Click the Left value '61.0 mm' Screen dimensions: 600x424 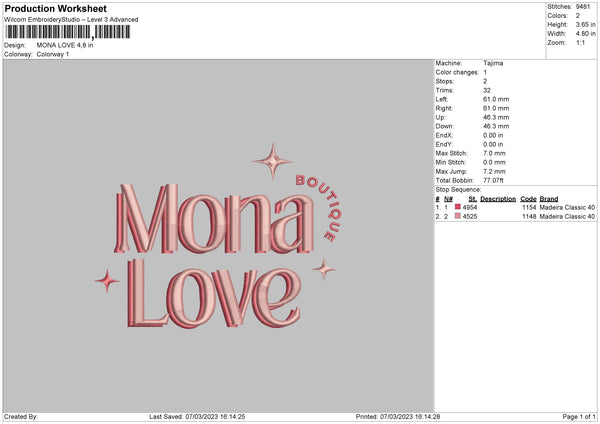tap(496, 99)
